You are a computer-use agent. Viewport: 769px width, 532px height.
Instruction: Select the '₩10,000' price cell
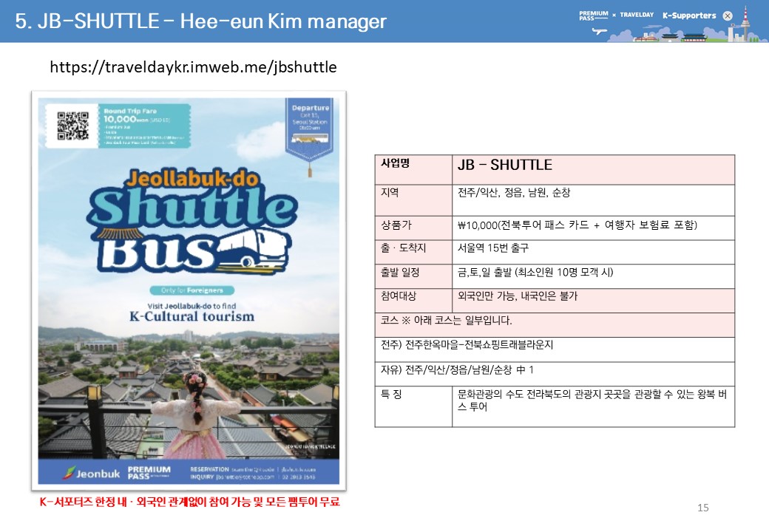[x=594, y=228]
